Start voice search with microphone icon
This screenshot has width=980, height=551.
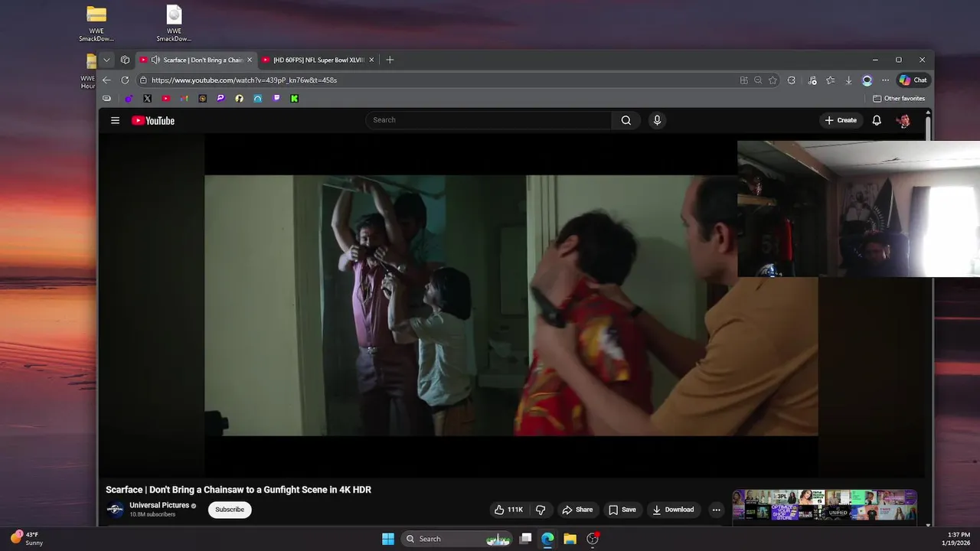click(657, 120)
